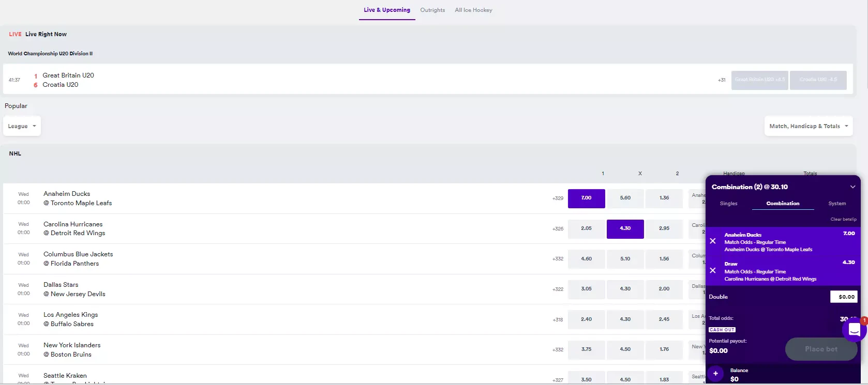Select Los Angeles Kings 2.40 odds

point(586,320)
